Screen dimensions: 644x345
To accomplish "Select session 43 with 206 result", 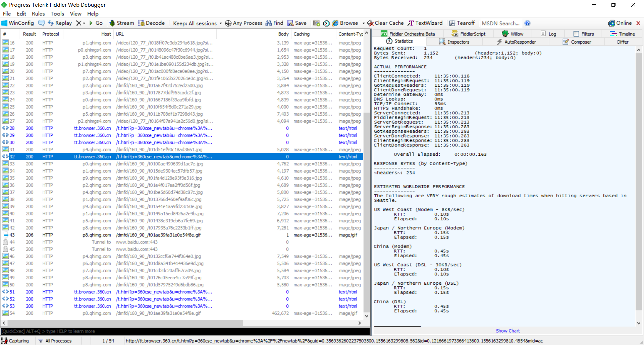I will click(x=181, y=235).
